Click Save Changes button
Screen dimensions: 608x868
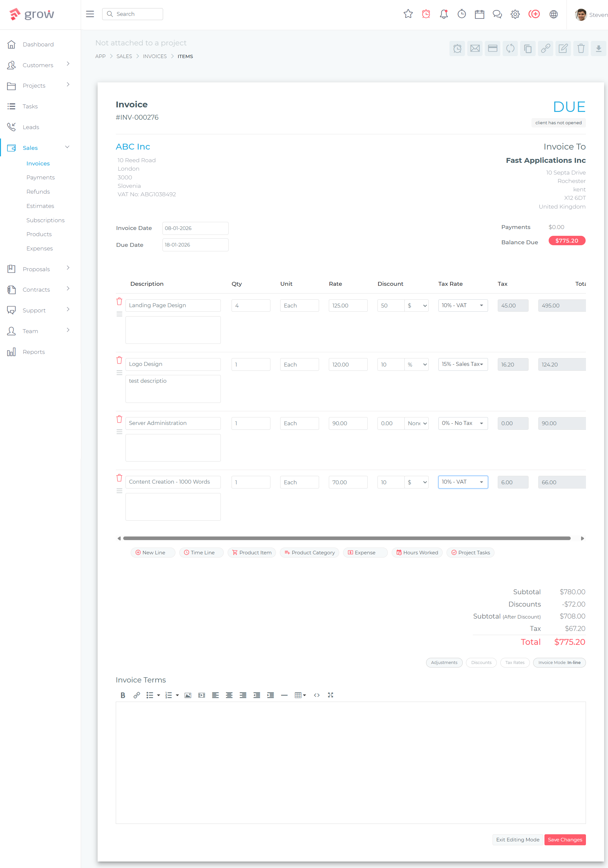[565, 840]
